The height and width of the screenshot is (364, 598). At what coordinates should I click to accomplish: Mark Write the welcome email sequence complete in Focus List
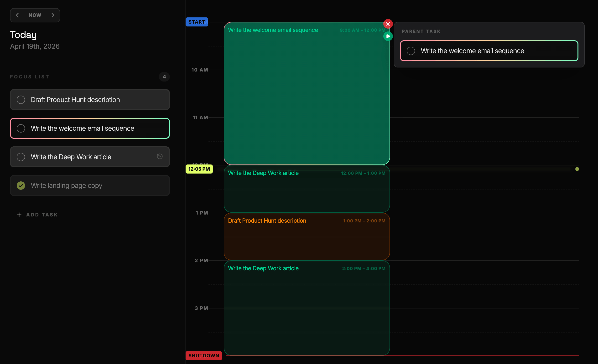[x=21, y=128]
